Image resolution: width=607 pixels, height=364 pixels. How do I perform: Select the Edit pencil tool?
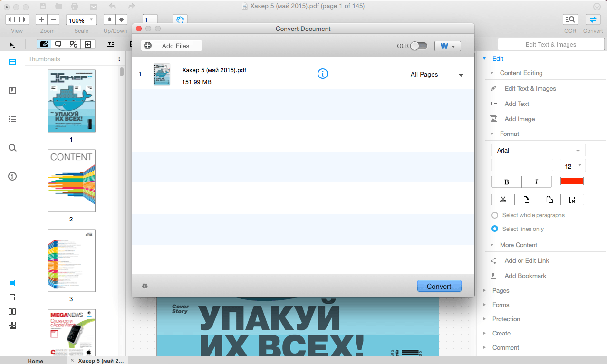click(44, 44)
